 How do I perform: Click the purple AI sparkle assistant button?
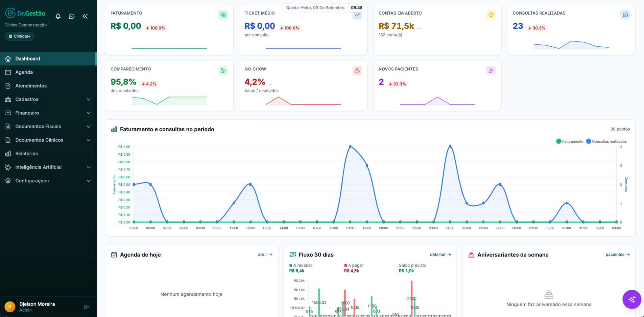pos(631,299)
